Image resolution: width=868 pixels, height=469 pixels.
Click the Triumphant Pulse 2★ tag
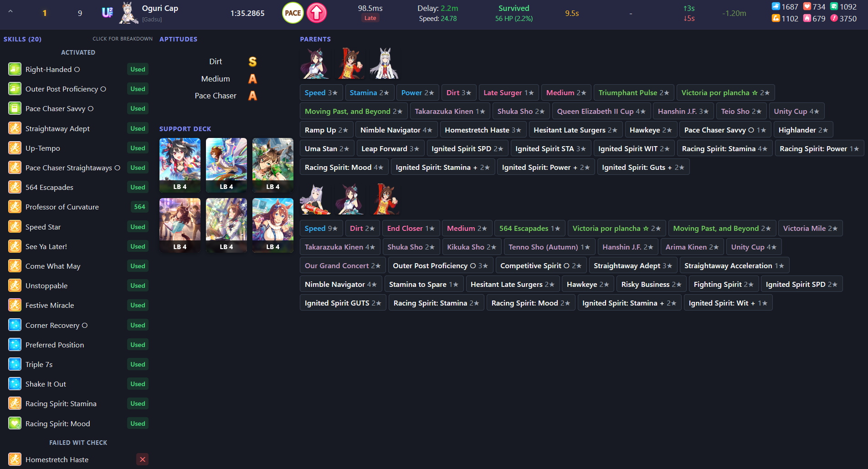634,92
